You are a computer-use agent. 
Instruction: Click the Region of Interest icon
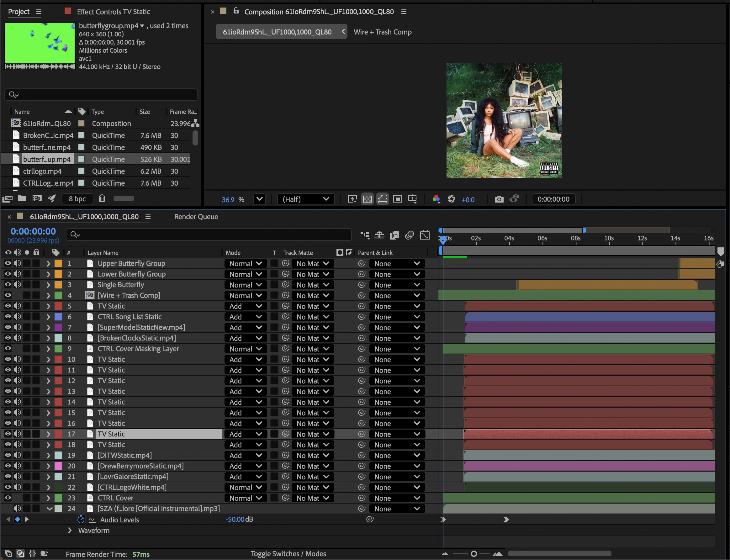[x=397, y=199]
